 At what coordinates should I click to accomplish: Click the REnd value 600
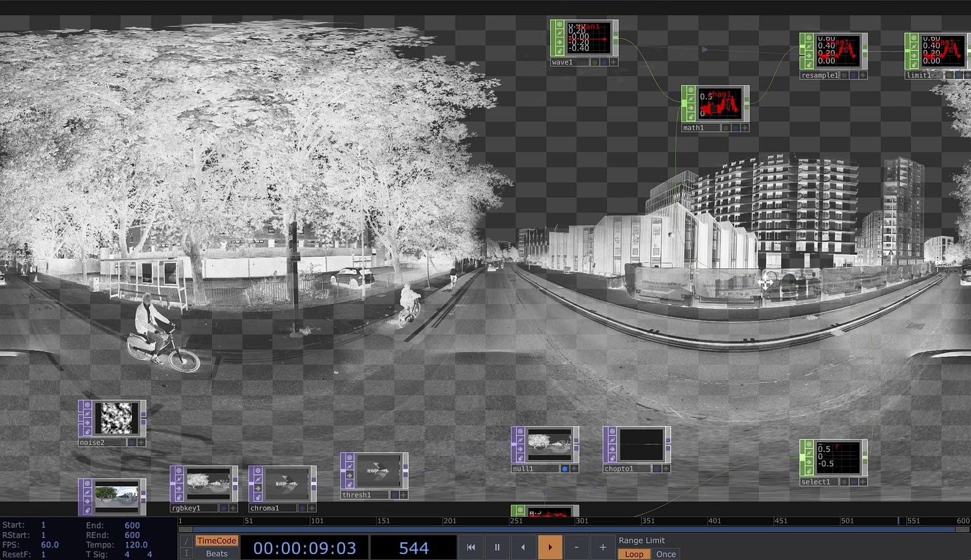[132, 535]
